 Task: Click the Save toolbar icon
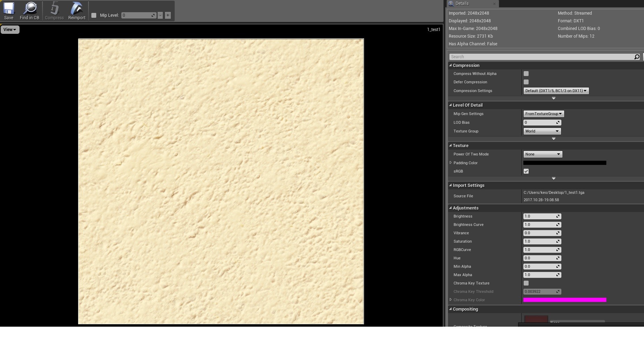coord(9,11)
